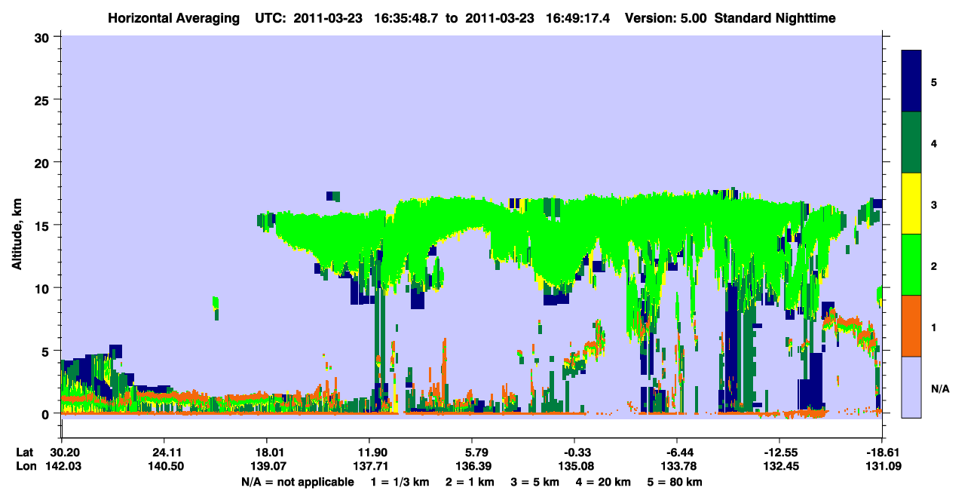Click the legend entry '1 = 1/3 km'
The image size is (980, 503).
point(400,482)
